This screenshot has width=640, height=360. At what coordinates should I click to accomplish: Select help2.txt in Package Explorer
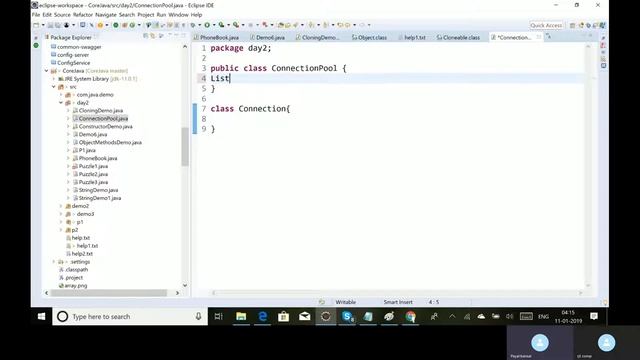[82, 253]
